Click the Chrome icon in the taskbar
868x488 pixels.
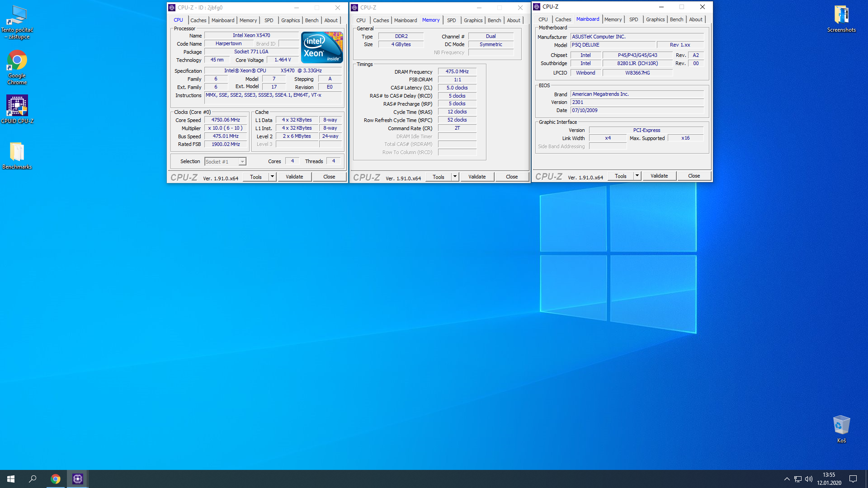coord(56,479)
